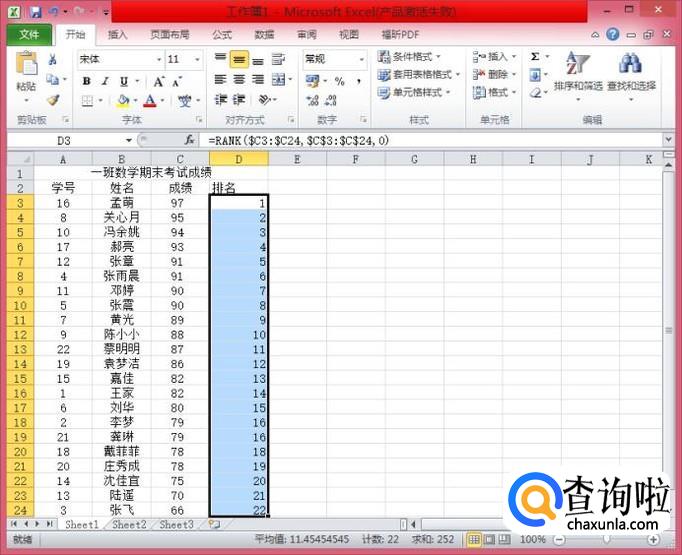
Task: Open the font name dropdown
Action: click(x=159, y=60)
